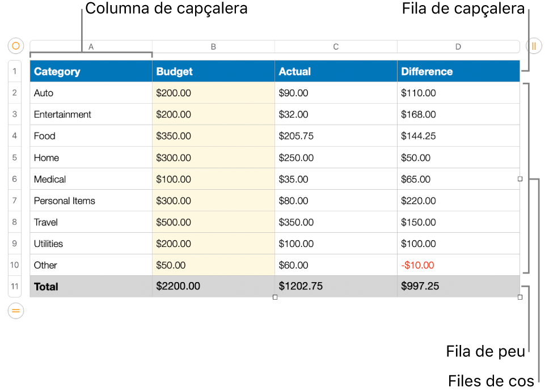Click the Total footer row label

coord(91,287)
